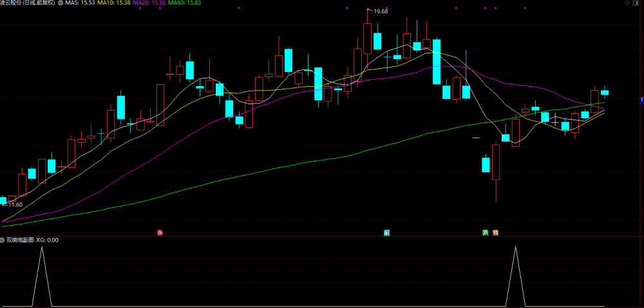Click the cyan 解 event marker

pos(386,233)
